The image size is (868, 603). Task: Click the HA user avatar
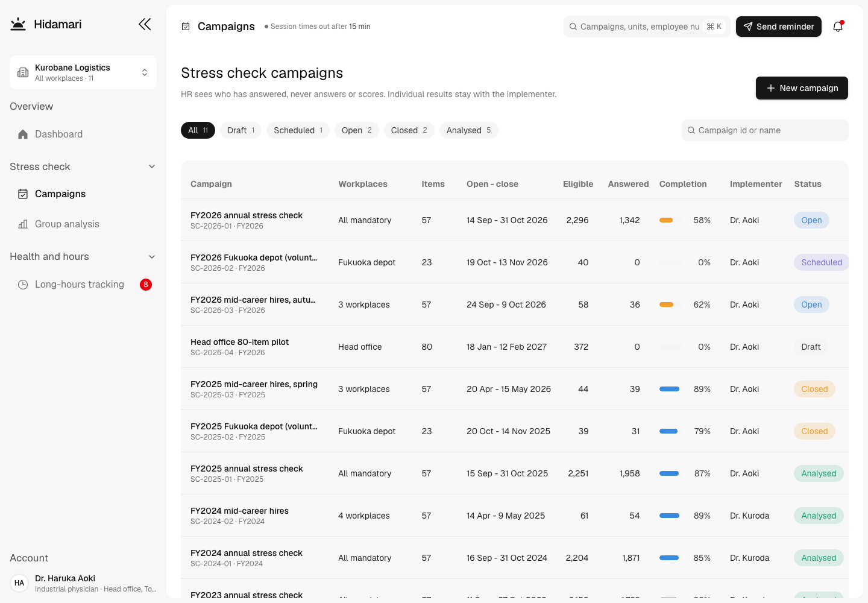[x=19, y=583]
